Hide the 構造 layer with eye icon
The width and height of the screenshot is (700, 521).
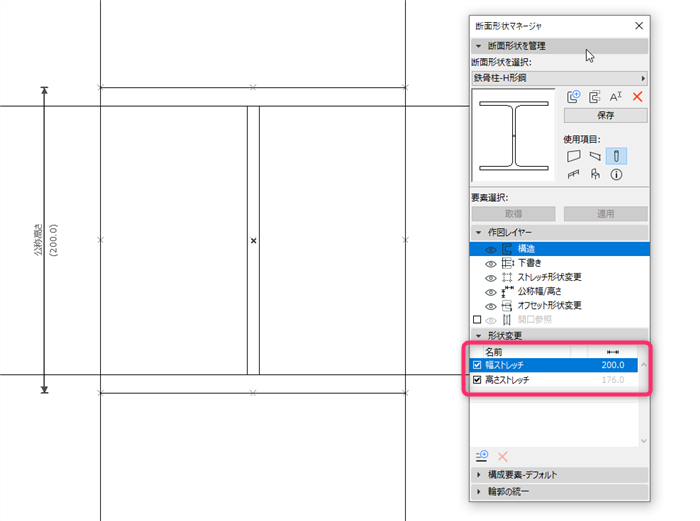tap(491, 250)
